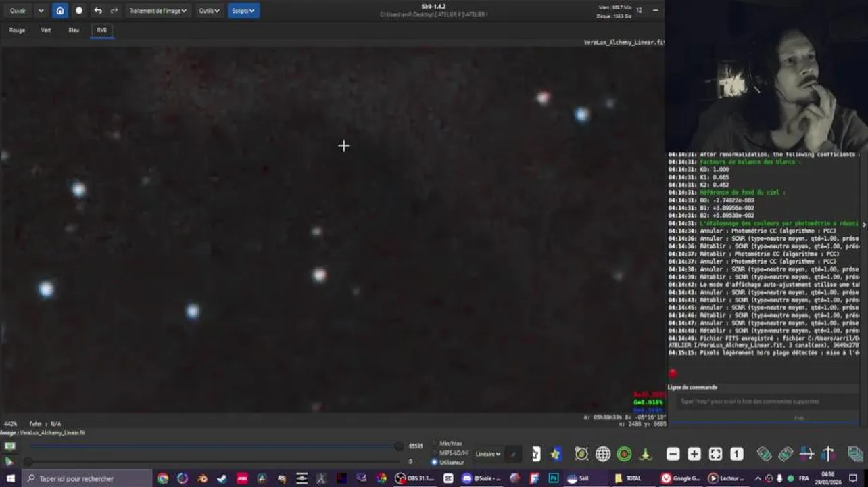868x487 pixels.
Task: Select the MIPS-LO/HI radio button
Action: [x=434, y=453]
